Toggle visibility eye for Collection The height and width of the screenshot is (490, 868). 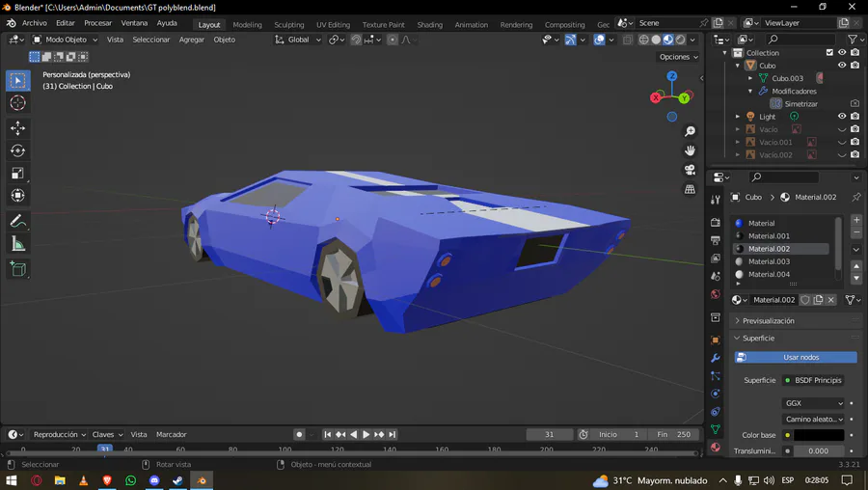842,53
